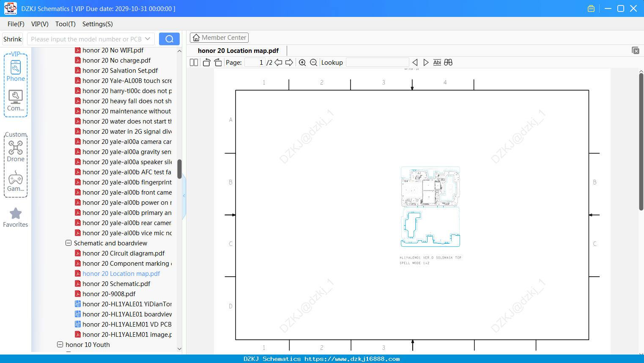Open the VIP(V) menu
Screen dimensions: 644x363
click(x=40, y=24)
